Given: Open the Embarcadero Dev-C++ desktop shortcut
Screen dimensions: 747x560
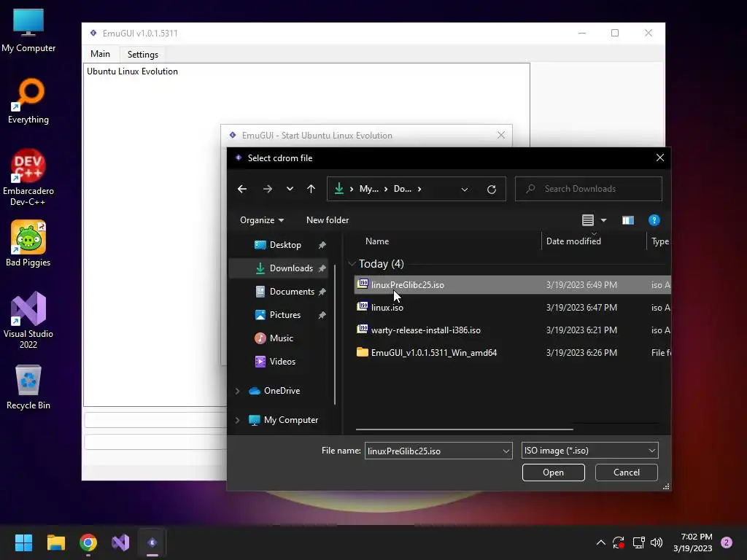Looking at the screenshot, I should pyautogui.click(x=28, y=177).
